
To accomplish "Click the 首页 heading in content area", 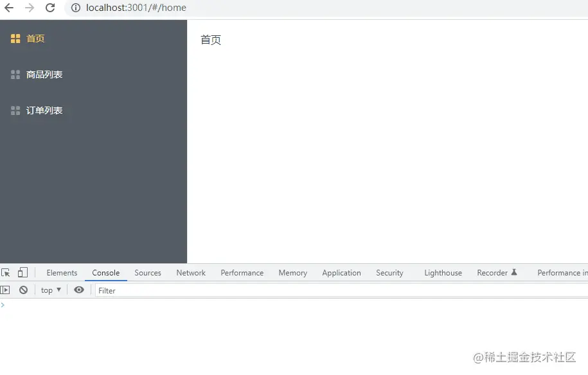I will click(x=211, y=40).
